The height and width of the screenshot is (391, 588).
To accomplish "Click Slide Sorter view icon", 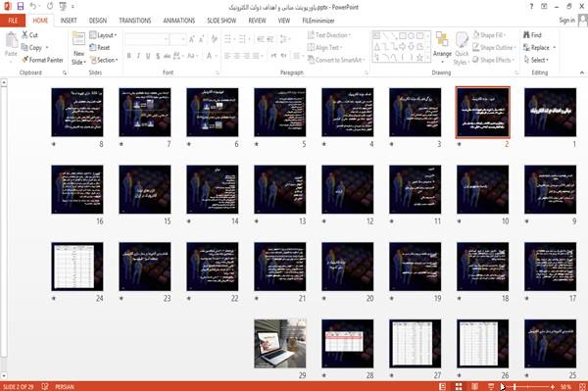I will click(459, 386).
